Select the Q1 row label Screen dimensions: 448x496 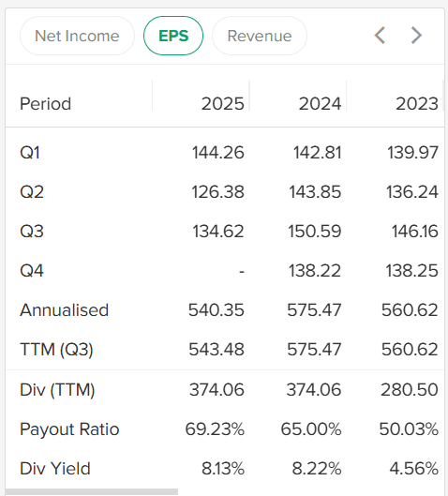pyautogui.click(x=30, y=153)
